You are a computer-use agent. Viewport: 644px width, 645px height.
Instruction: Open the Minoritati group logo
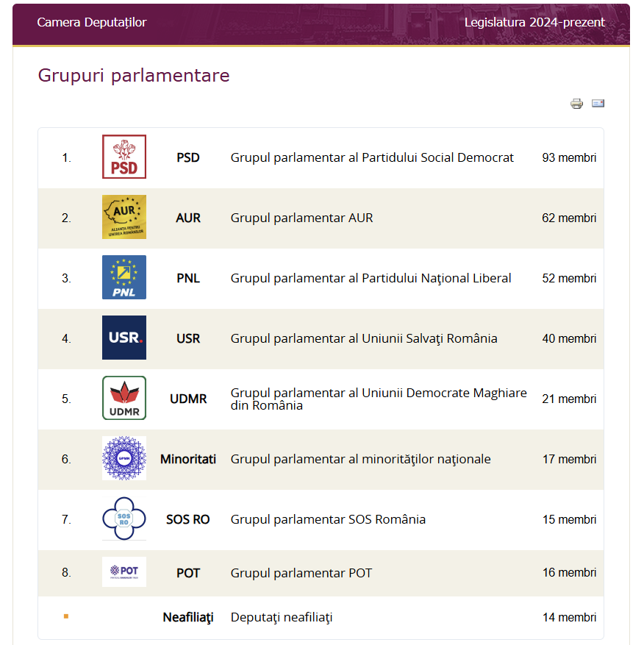124,458
